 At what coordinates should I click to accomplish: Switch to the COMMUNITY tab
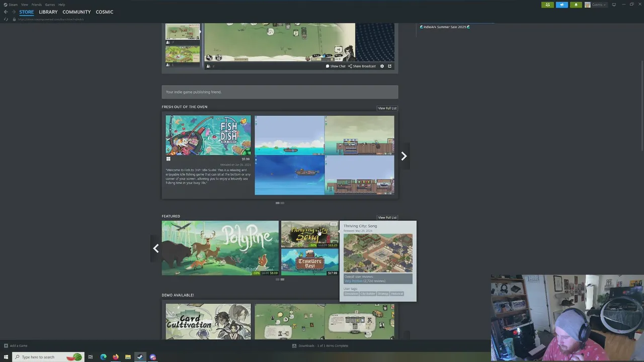pyautogui.click(x=76, y=12)
